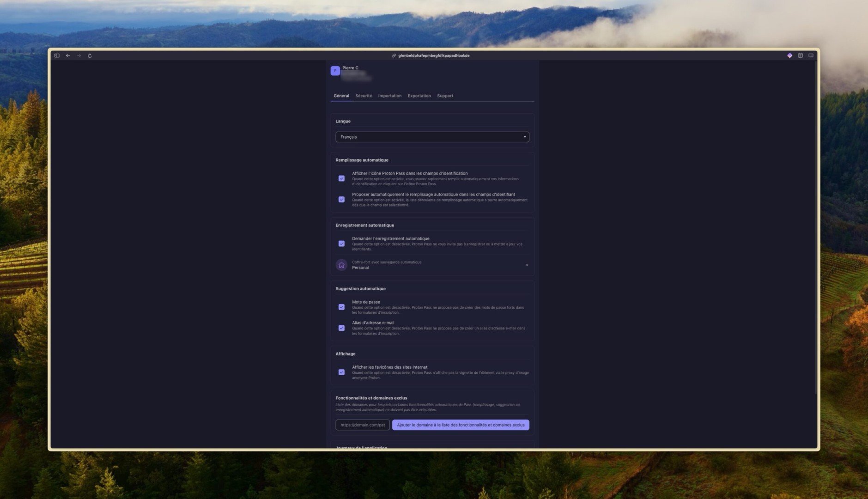Go back with the left arrow icon

point(68,55)
